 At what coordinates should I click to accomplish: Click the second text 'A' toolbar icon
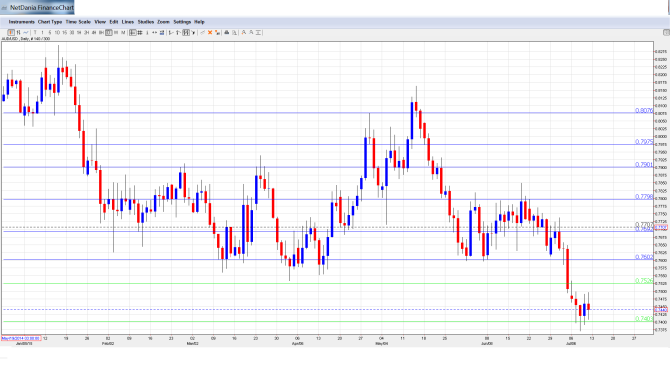[251, 32]
